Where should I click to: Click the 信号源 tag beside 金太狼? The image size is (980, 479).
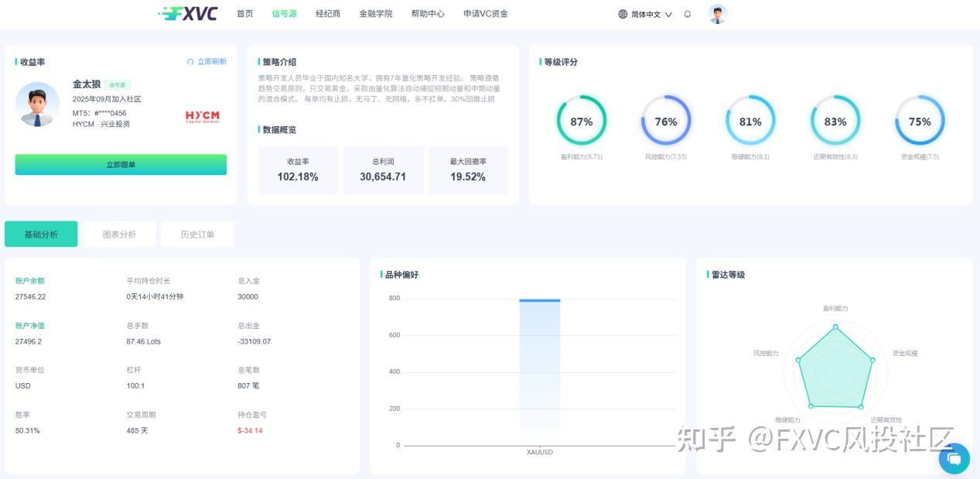pyautogui.click(x=118, y=85)
